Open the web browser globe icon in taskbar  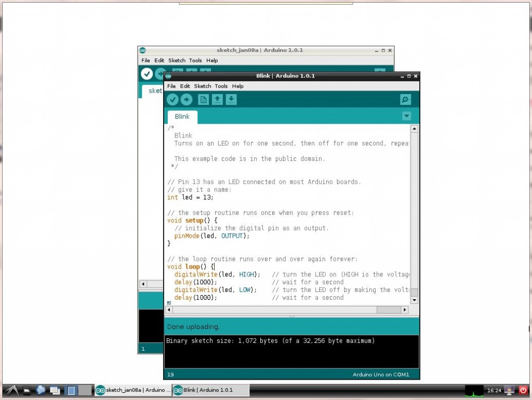click(x=41, y=390)
